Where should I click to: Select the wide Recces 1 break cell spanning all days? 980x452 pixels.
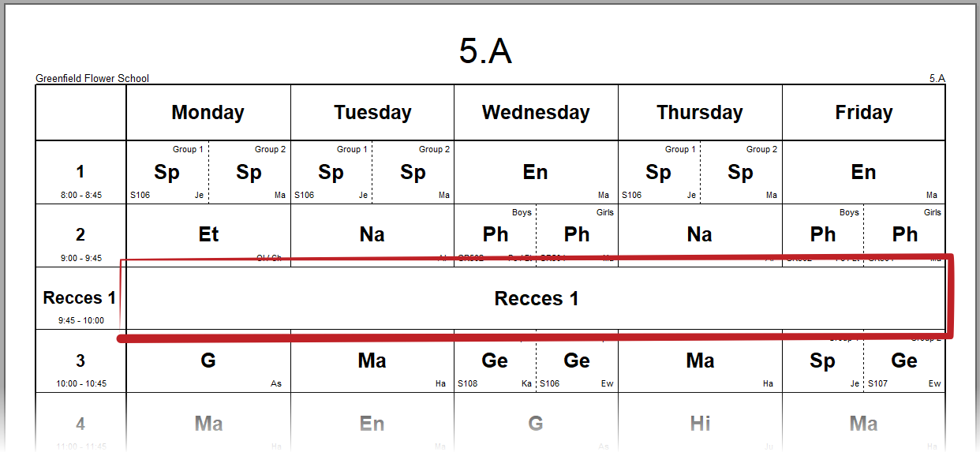[x=536, y=299]
